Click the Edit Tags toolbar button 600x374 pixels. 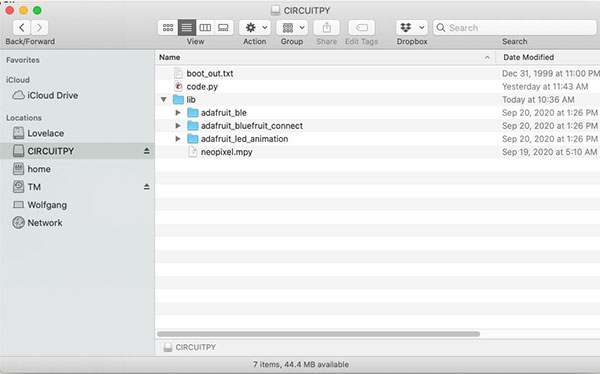point(362,28)
